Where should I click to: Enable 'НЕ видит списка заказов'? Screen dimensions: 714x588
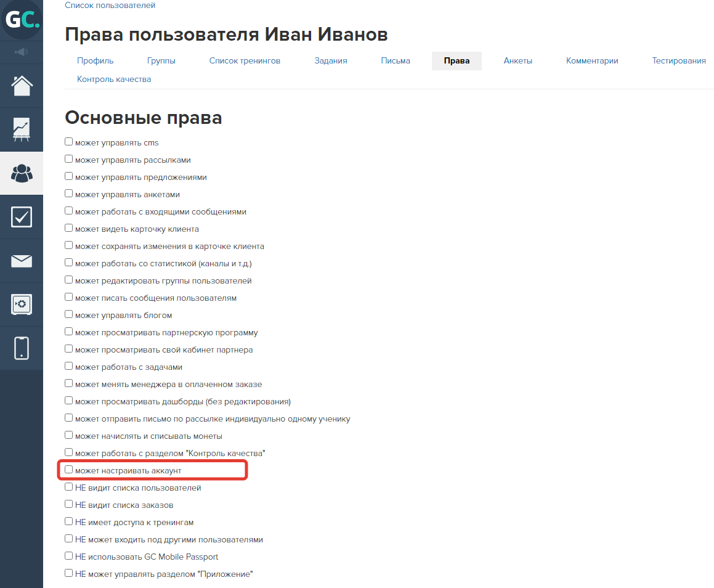[69, 505]
